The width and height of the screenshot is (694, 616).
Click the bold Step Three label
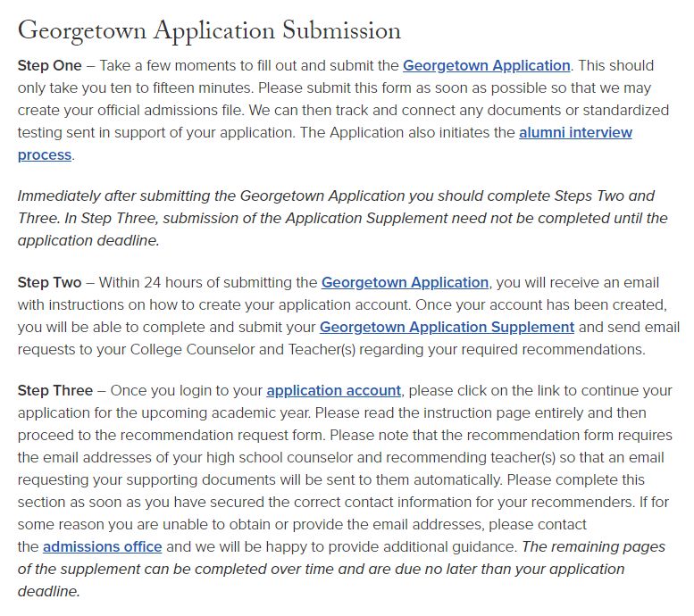(x=55, y=390)
